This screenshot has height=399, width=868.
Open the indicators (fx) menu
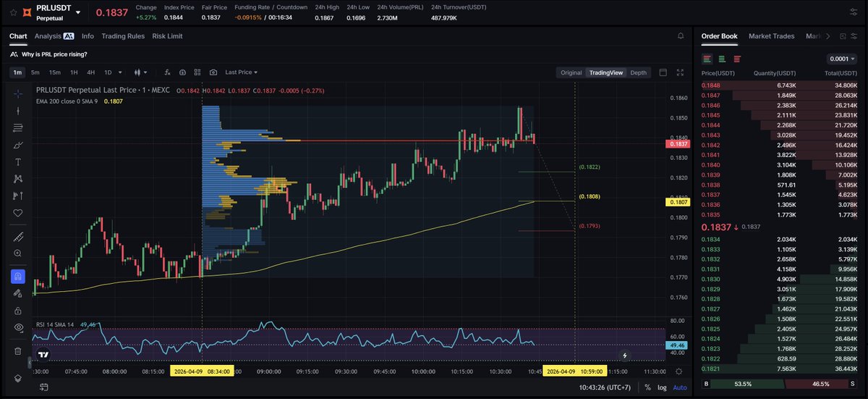[167, 72]
